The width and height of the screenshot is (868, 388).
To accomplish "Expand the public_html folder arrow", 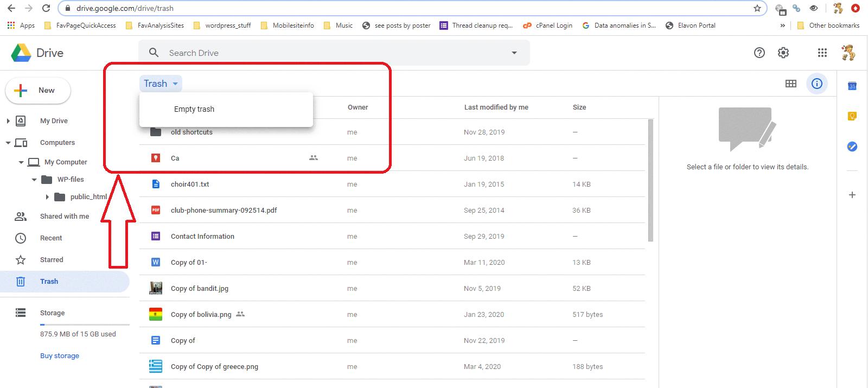I will (x=47, y=197).
